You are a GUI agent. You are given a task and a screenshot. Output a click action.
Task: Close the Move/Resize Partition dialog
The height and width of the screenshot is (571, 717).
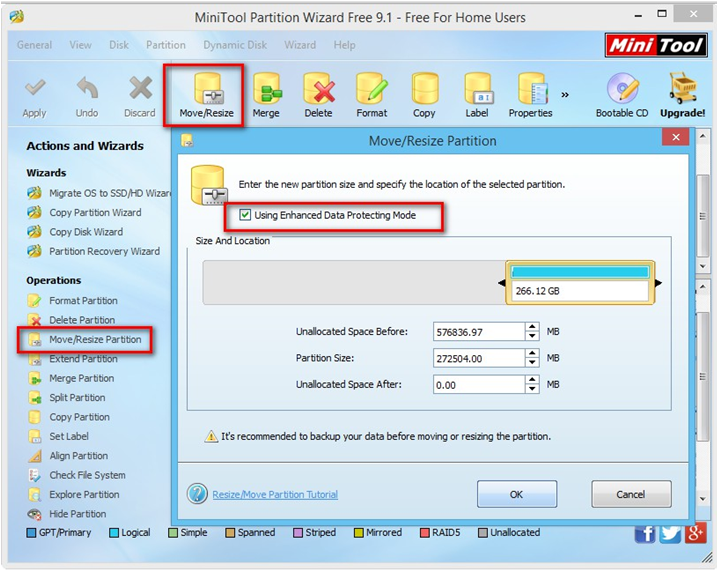675,137
